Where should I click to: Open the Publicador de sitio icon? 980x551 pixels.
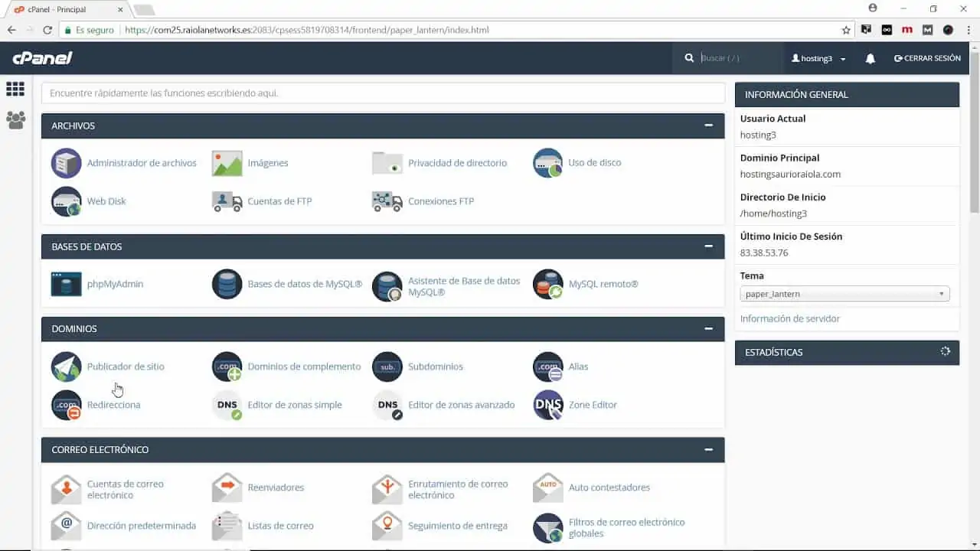pyautogui.click(x=66, y=367)
